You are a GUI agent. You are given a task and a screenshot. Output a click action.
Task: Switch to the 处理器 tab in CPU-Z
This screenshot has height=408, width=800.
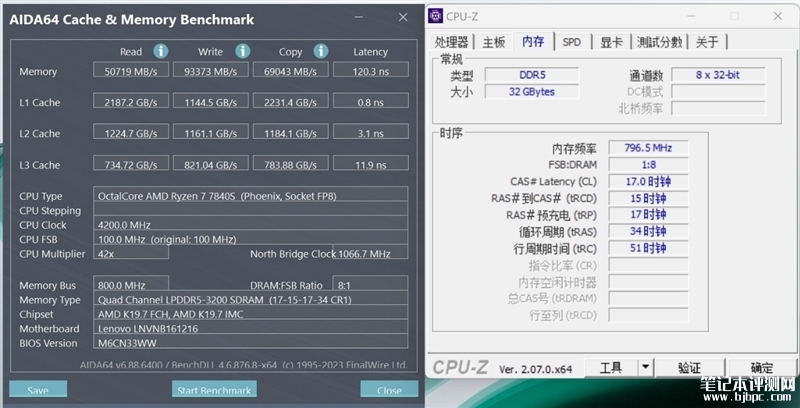pos(452,42)
